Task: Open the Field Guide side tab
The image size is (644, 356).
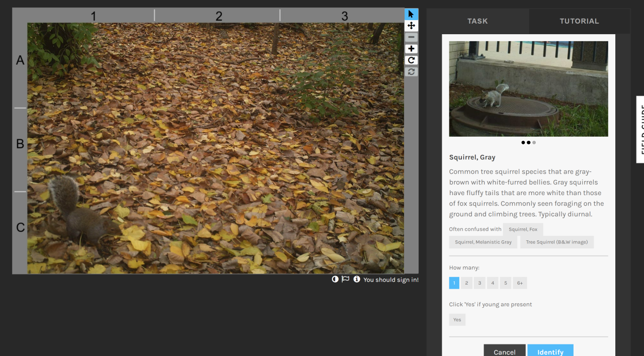Action: click(640, 130)
